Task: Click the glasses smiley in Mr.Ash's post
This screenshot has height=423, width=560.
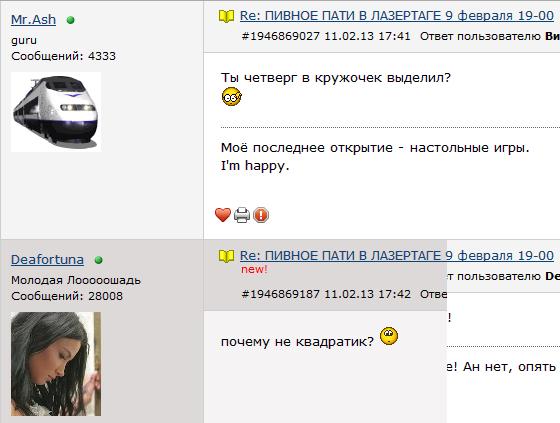Action: [x=232, y=96]
